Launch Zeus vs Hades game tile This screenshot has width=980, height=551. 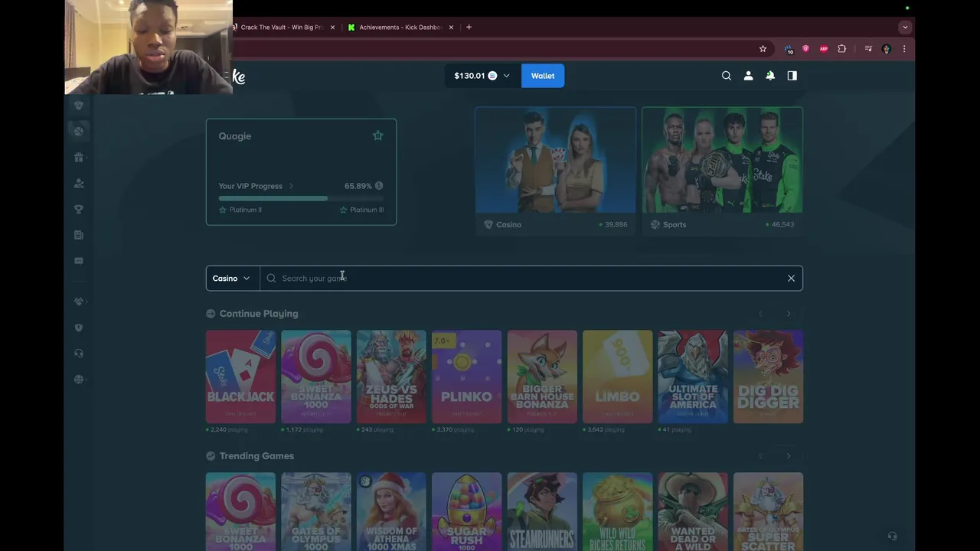pos(391,377)
